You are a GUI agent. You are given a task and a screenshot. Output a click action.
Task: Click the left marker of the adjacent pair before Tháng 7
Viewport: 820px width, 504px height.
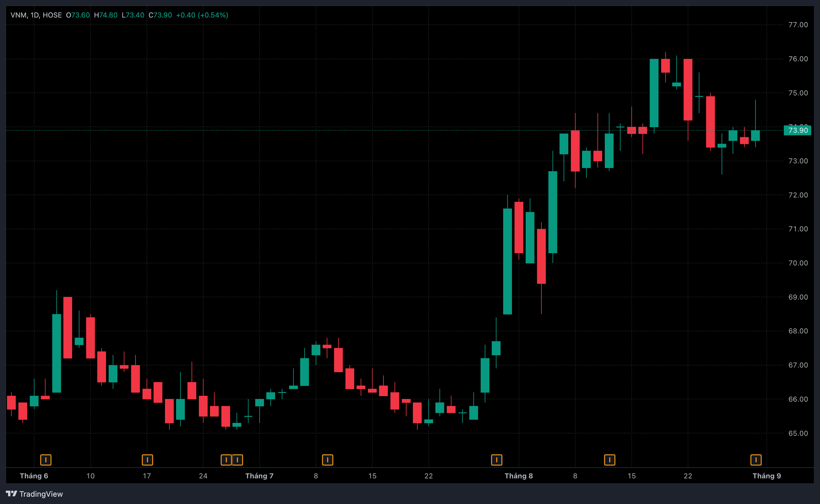226,460
